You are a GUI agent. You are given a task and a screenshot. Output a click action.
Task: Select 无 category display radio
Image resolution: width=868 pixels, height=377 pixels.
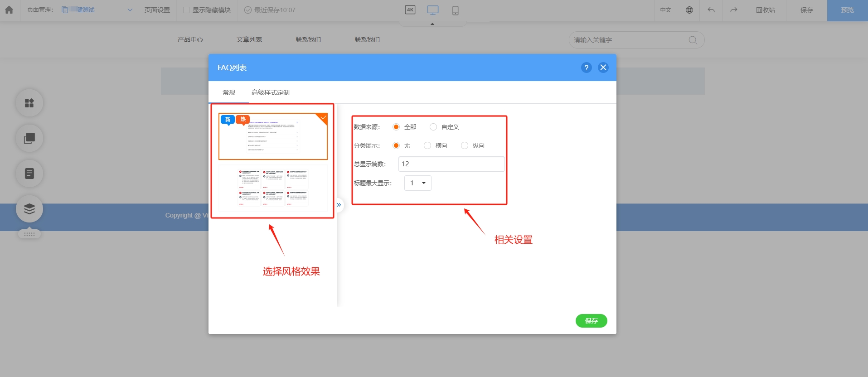coord(396,145)
